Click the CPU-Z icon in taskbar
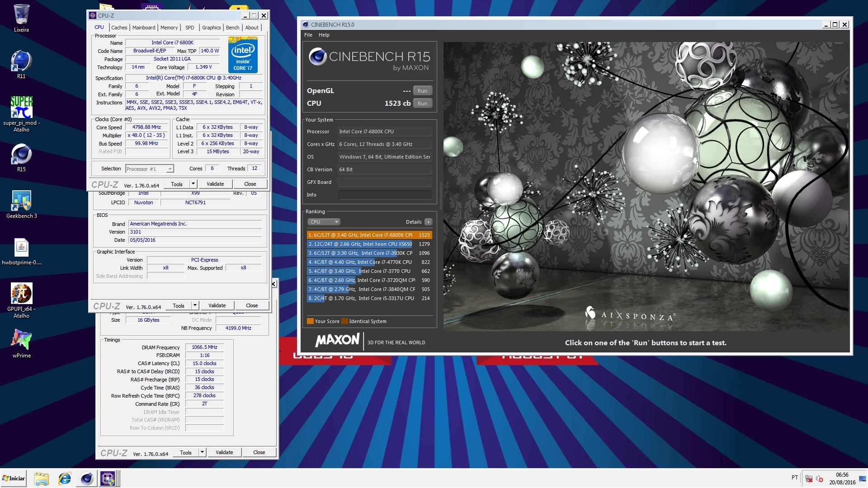This screenshot has width=868, height=488. pyautogui.click(x=108, y=479)
